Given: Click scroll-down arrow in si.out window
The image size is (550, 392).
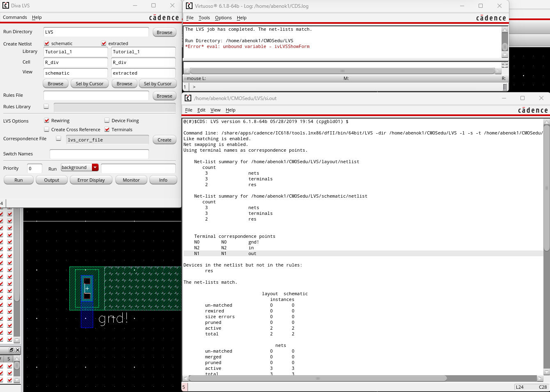Looking at the screenshot, I should pyautogui.click(x=547, y=372).
